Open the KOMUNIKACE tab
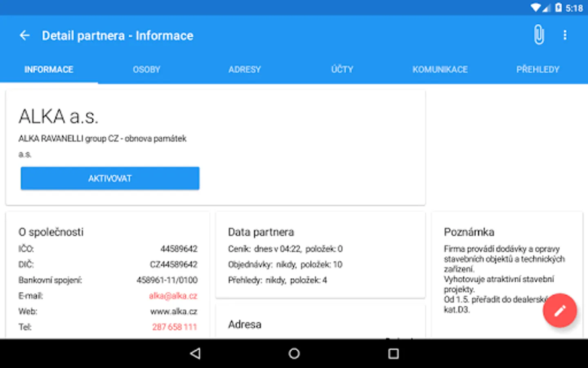Screen dimensions: 588x368 point(440,70)
